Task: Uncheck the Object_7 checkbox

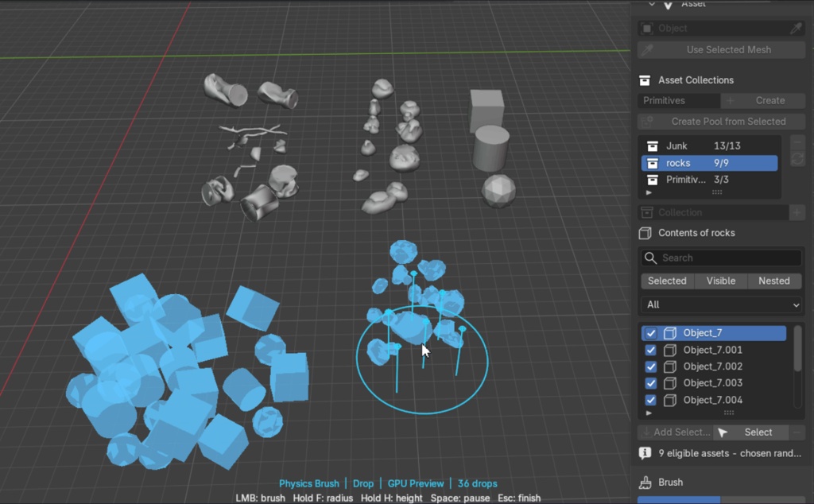Action: pos(650,333)
